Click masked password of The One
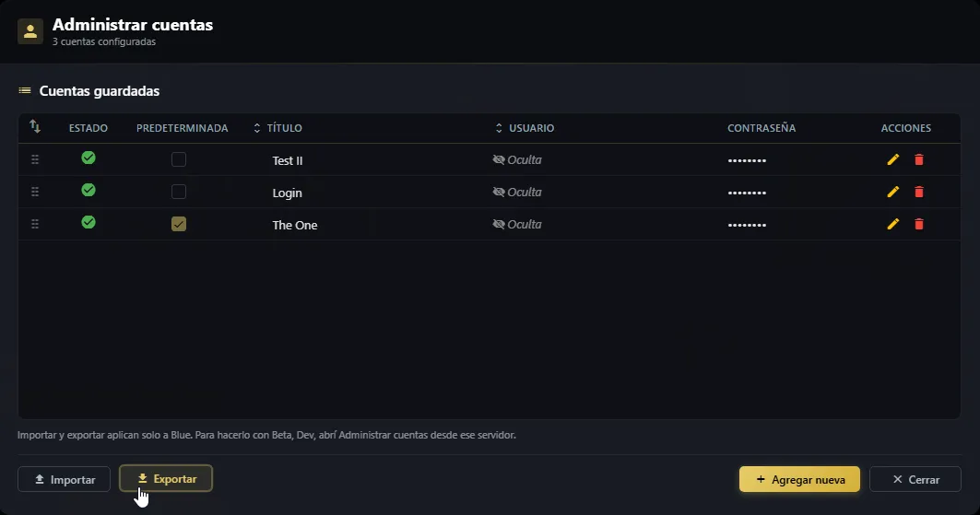 (747, 225)
